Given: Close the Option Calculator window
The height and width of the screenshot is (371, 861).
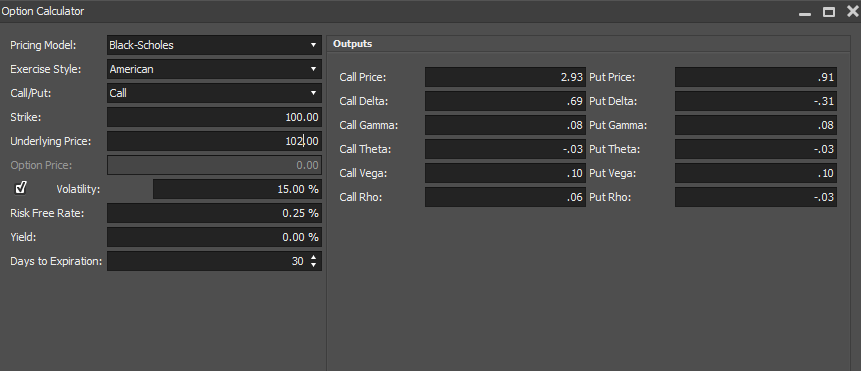Looking at the screenshot, I should point(852,12).
